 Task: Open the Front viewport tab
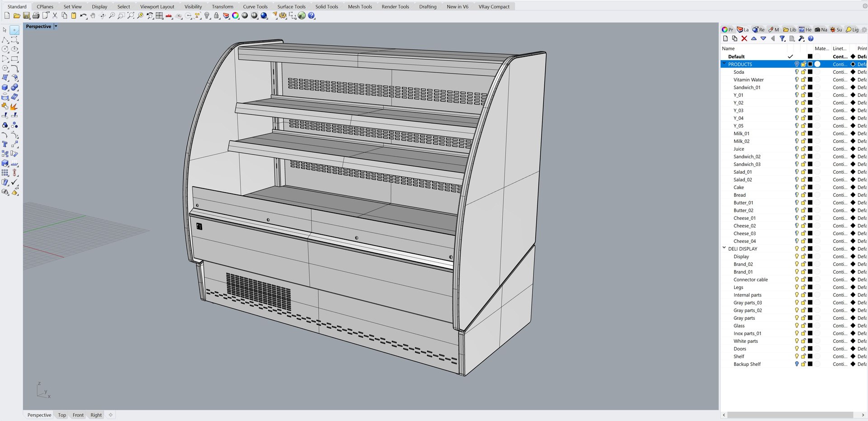coord(78,415)
